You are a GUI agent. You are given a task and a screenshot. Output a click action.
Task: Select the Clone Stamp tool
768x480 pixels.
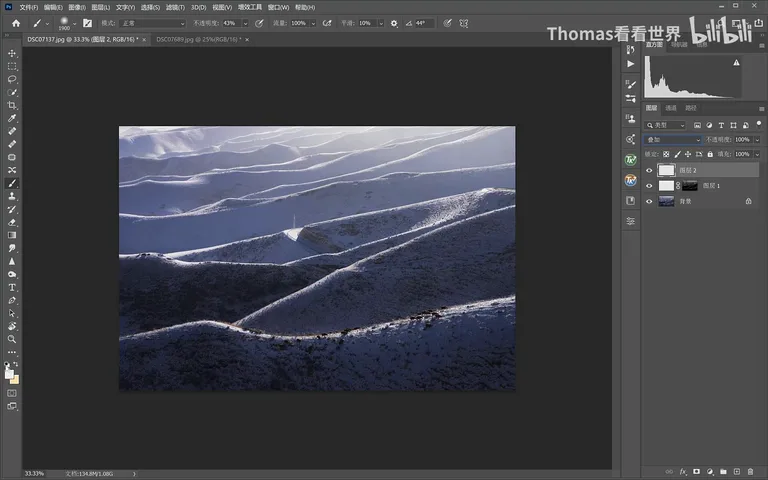12,196
